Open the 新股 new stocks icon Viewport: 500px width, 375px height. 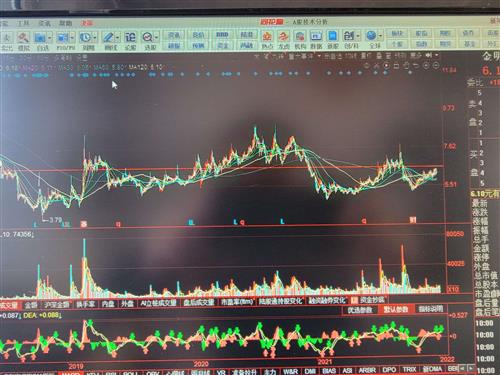(332, 36)
